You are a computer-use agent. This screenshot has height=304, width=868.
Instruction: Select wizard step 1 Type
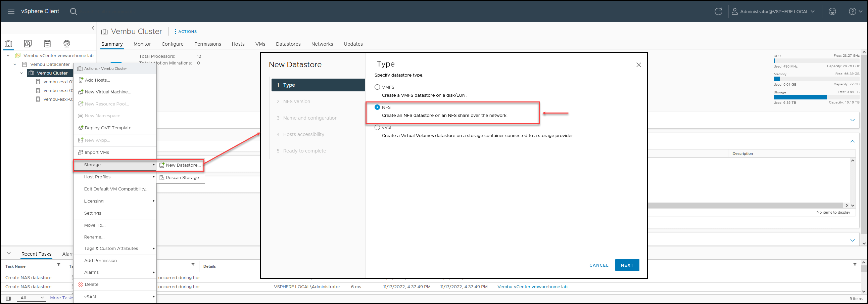click(318, 85)
